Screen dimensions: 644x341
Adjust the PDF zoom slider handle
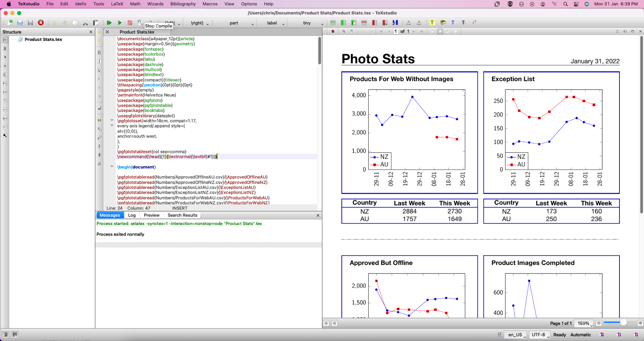(623, 323)
